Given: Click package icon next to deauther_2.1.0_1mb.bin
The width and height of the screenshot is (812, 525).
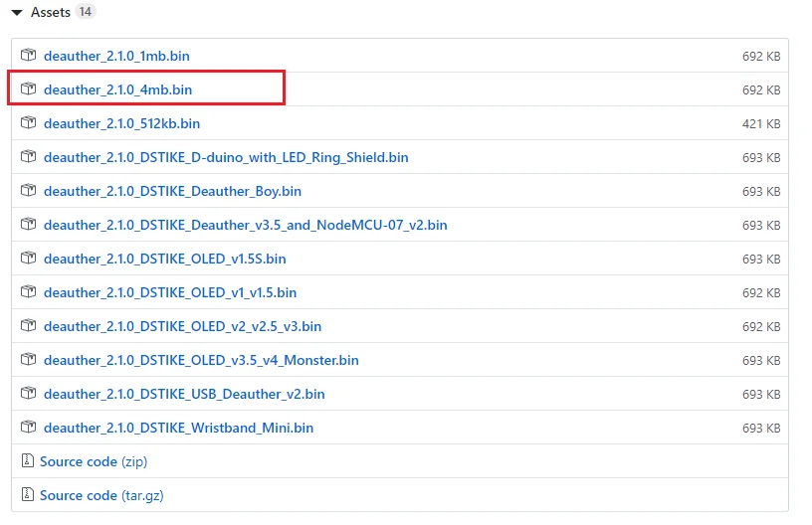Looking at the screenshot, I should [x=29, y=55].
